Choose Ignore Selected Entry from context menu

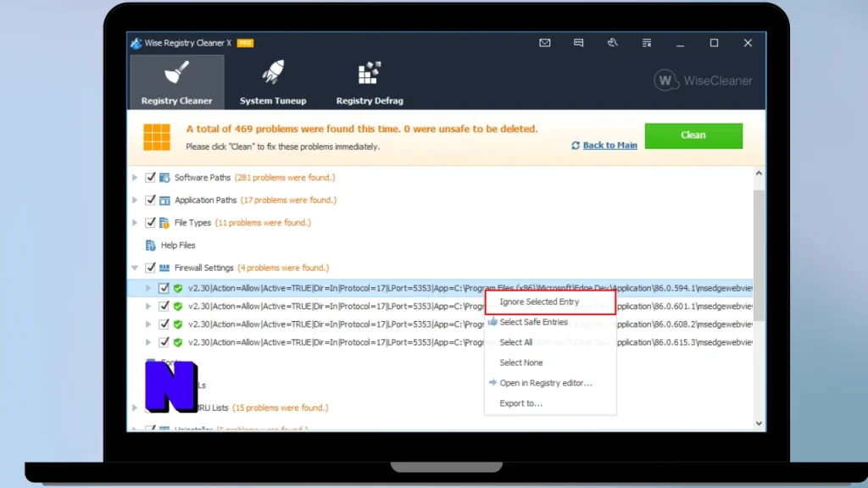coord(550,302)
